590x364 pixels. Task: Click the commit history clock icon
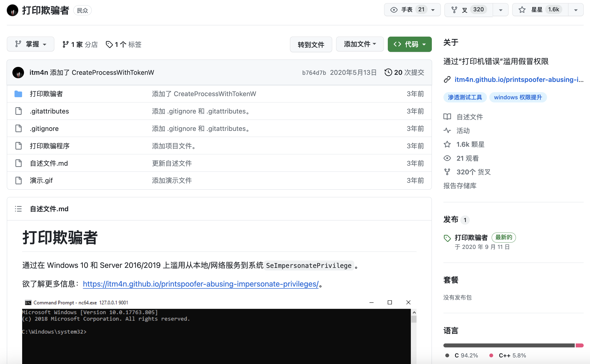[388, 72]
